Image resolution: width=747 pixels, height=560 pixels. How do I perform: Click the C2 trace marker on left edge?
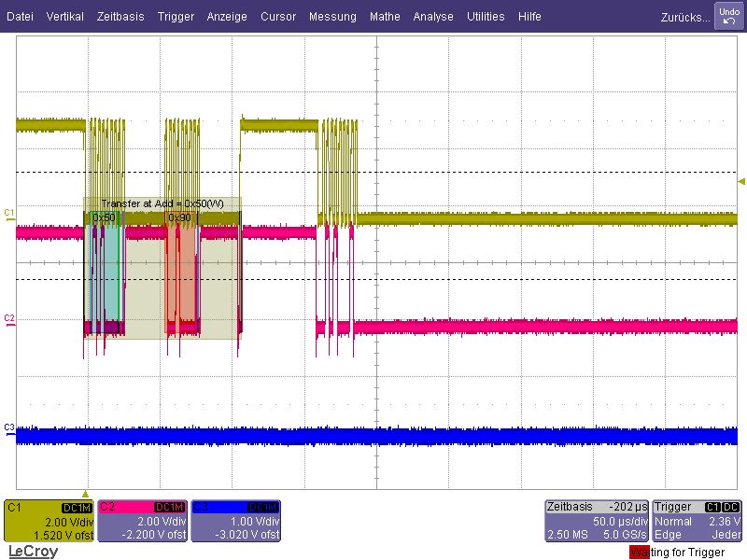tap(9, 320)
